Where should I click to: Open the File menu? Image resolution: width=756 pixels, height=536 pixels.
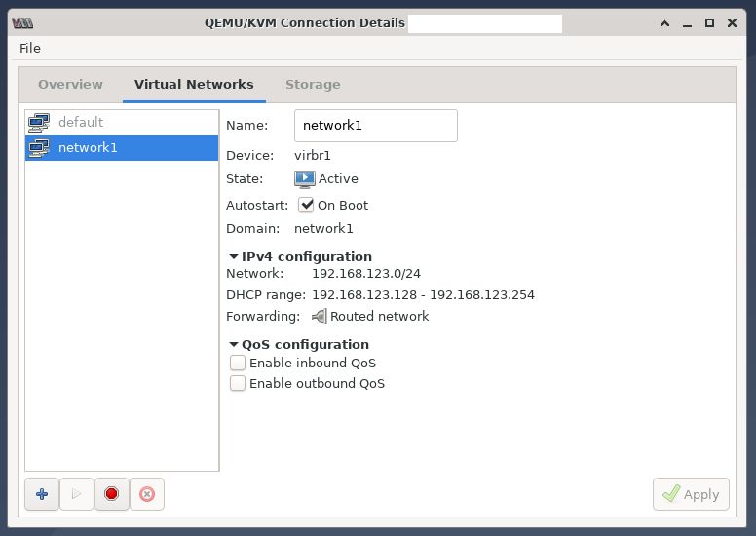tap(30, 49)
